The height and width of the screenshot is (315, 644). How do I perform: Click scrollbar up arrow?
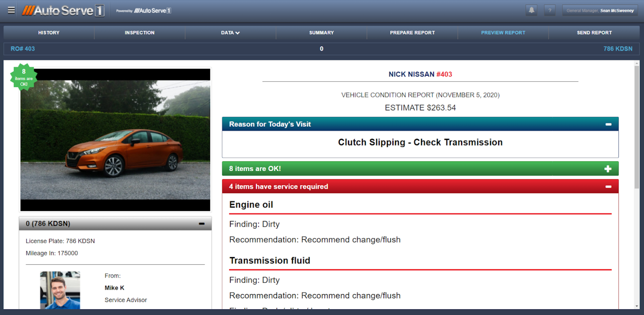637,63
